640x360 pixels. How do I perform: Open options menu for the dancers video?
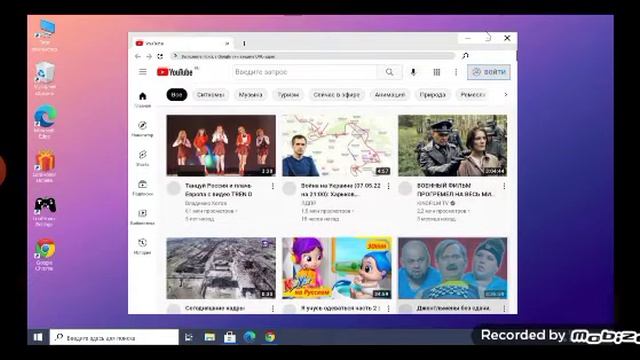point(273,186)
